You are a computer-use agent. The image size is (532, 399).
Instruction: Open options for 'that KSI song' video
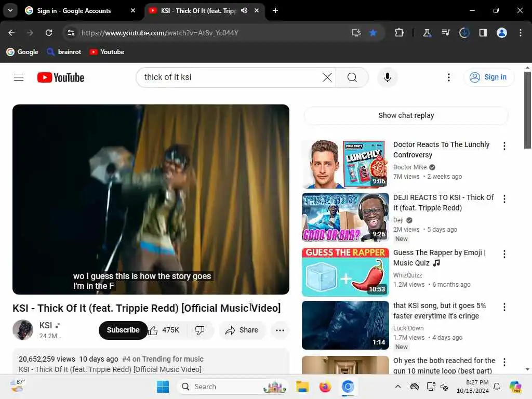[x=504, y=307]
